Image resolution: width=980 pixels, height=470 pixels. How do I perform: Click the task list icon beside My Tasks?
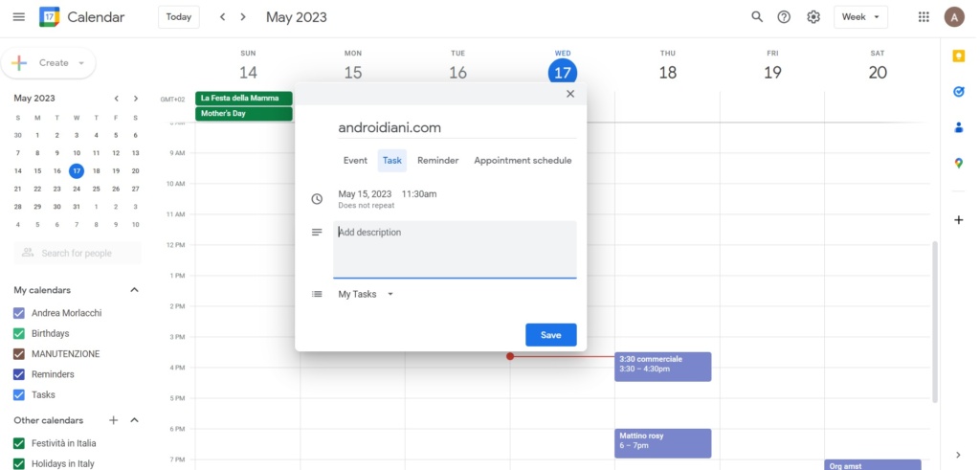click(317, 294)
